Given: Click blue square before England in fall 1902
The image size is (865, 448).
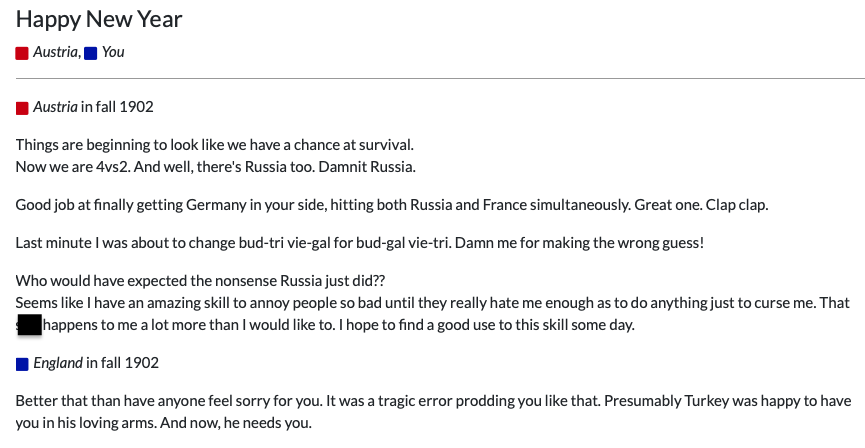Looking at the screenshot, I should [x=22, y=364].
